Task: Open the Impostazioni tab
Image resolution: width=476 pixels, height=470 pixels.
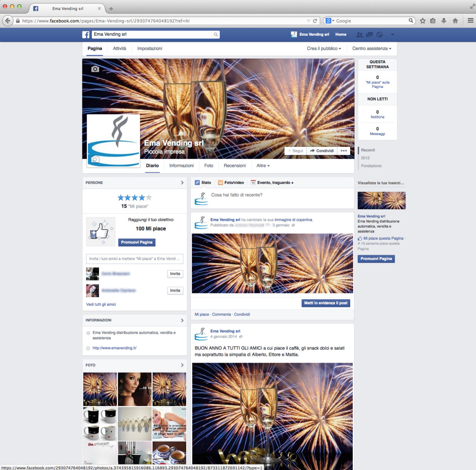Action: pos(150,48)
